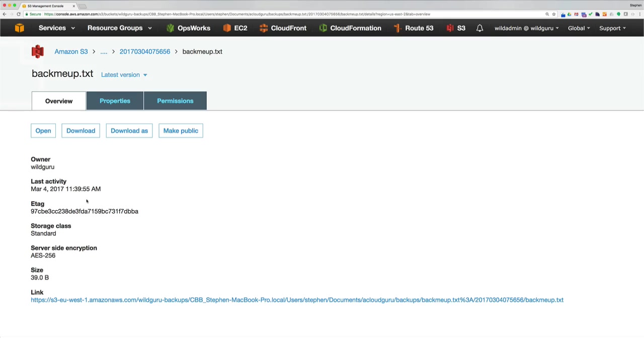Open the CloudFormation shortcut icon
Viewport: 644px width, 362px height.
(x=323, y=28)
